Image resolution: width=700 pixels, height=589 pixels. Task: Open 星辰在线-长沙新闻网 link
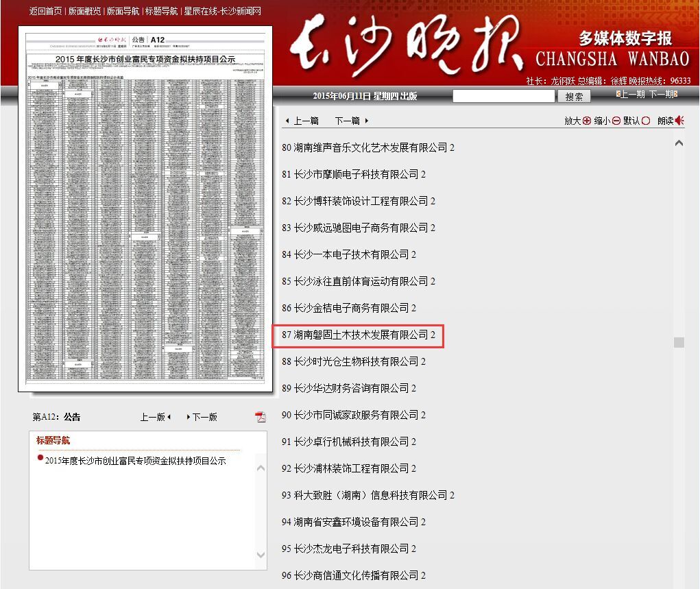point(222,11)
